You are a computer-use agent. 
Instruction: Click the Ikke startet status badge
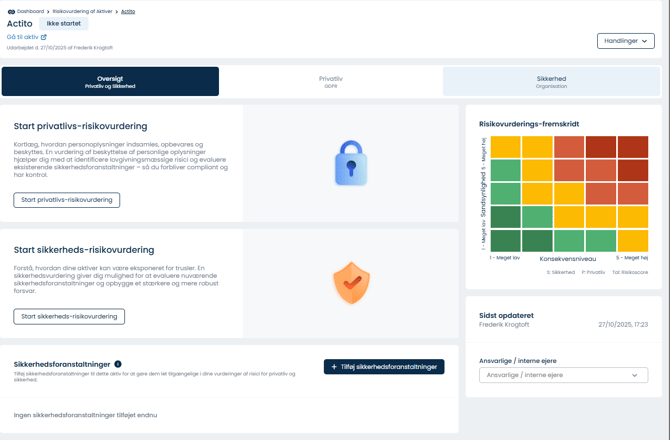click(64, 23)
